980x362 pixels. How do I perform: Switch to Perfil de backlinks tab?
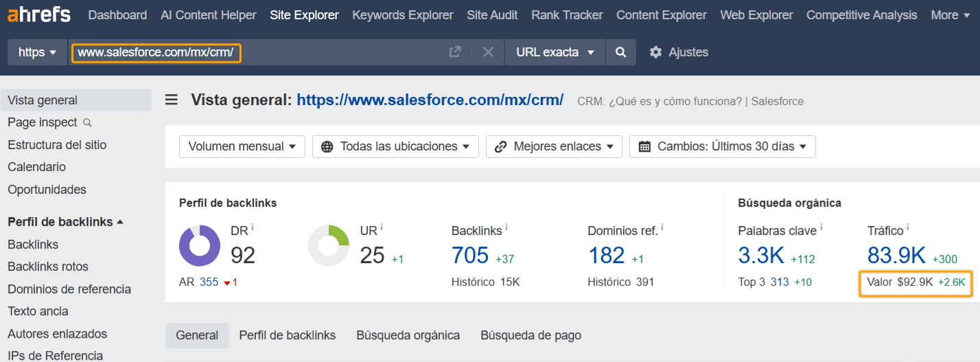point(288,335)
